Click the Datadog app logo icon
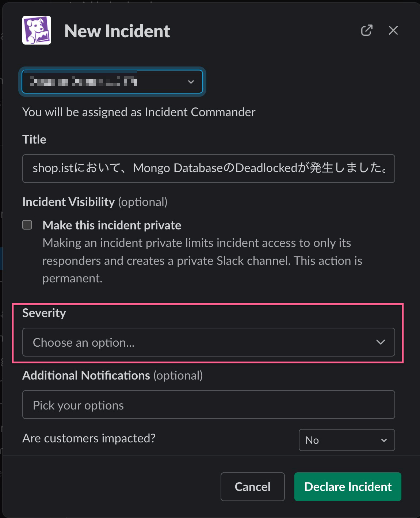 [x=37, y=30]
